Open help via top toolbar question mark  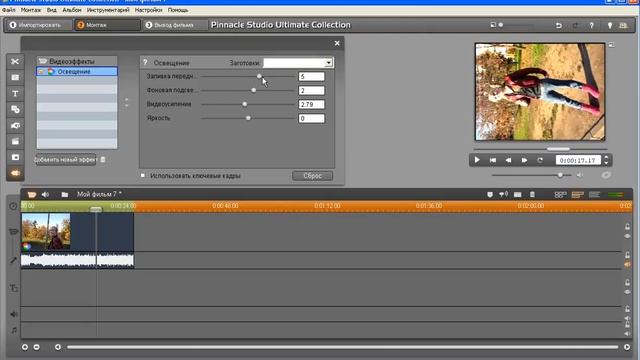click(x=591, y=25)
